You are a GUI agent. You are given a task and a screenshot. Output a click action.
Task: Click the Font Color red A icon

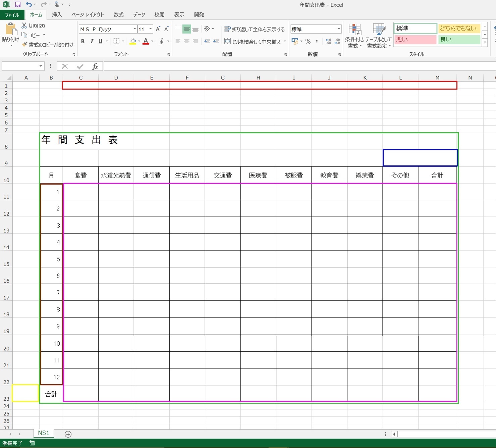click(x=146, y=41)
